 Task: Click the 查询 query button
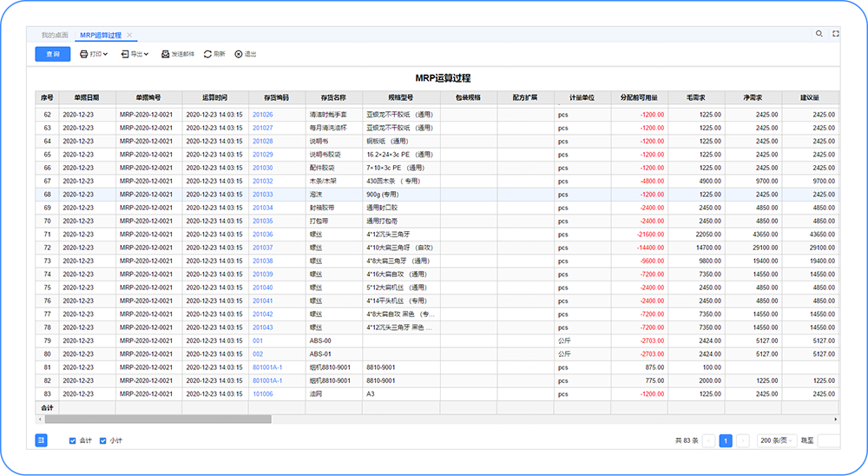[x=53, y=54]
